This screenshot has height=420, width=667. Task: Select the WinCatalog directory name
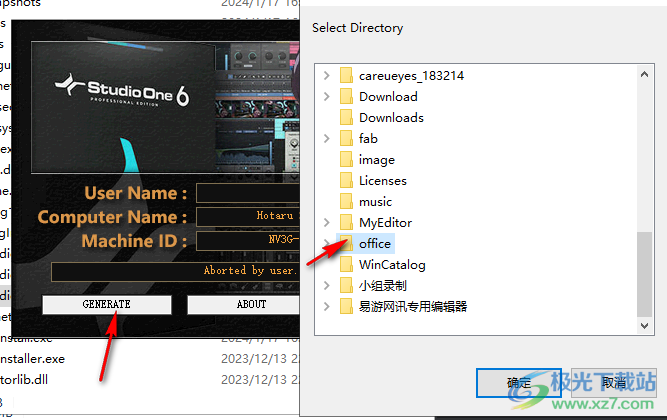[392, 265]
